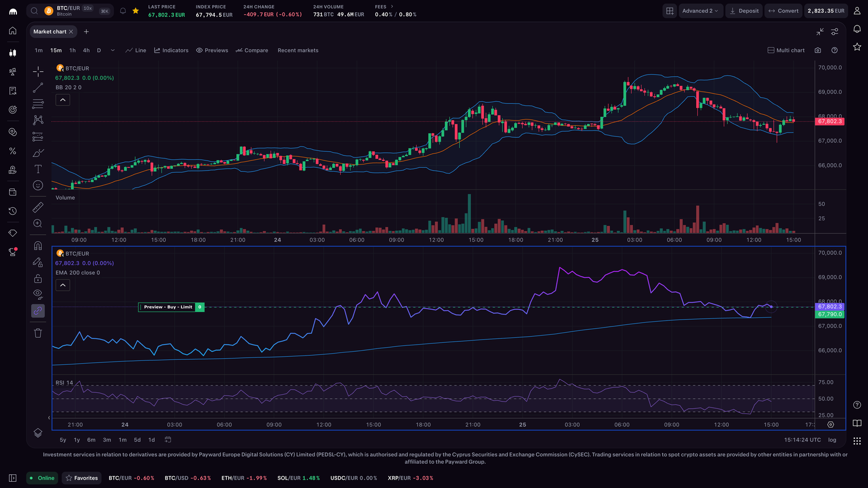Open the percent (earn) icon in left sidebar

(x=12, y=151)
